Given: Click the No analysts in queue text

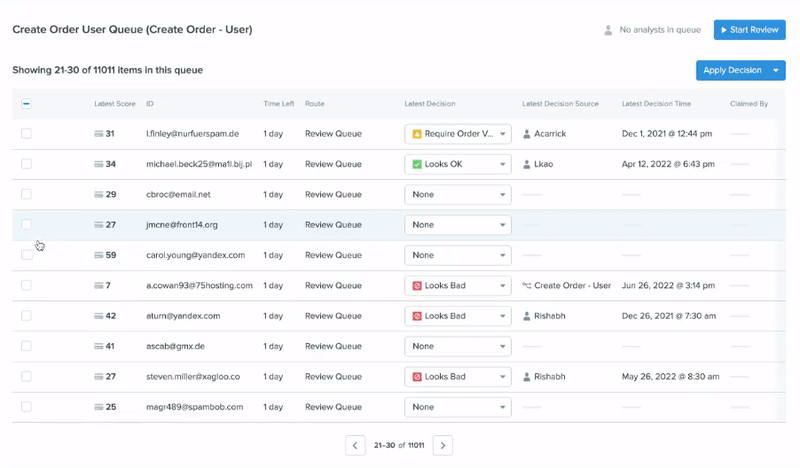Looking at the screenshot, I should pyautogui.click(x=660, y=30).
